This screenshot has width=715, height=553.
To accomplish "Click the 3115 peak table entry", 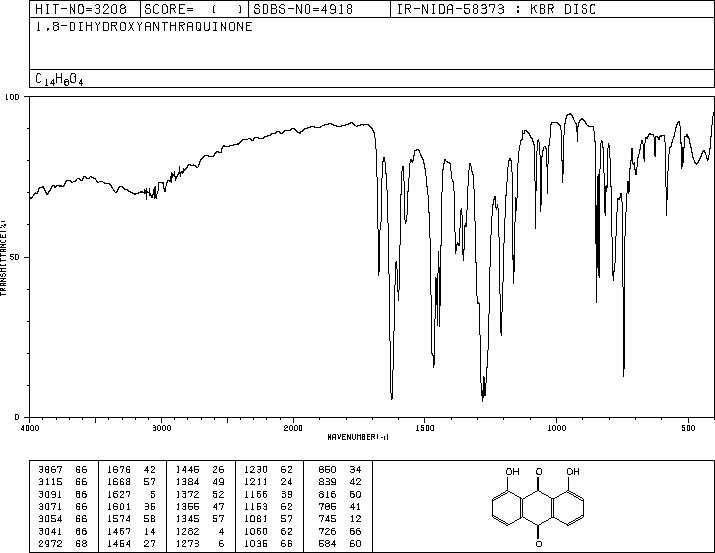I will pyautogui.click(x=62, y=482).
